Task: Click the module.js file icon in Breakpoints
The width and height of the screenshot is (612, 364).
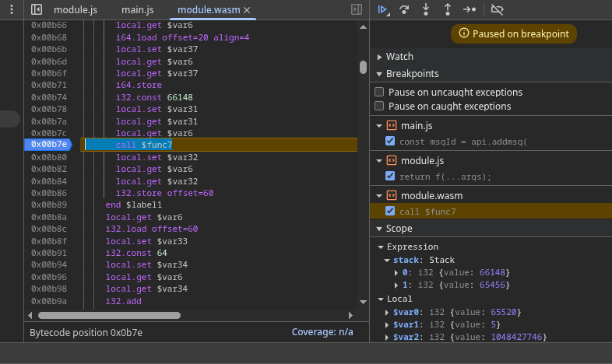Action: tap(392, 160)
